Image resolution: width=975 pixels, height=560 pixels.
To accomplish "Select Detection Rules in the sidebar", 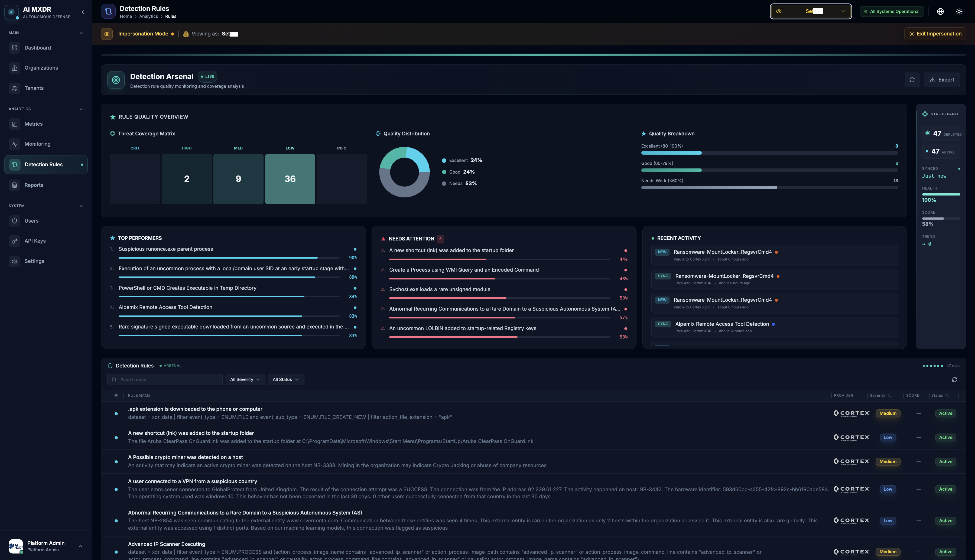I will click(x=46, y=165).
